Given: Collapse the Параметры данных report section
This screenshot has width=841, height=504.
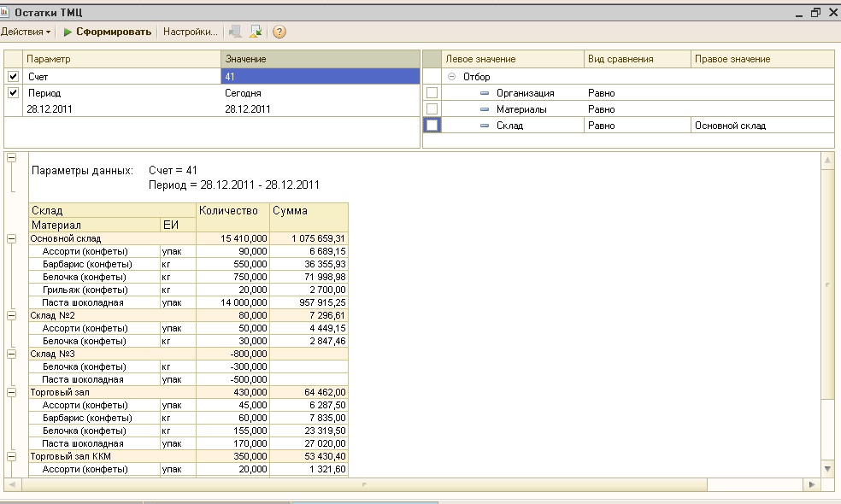Looking at the screenshot, I should [x=11, y=158].
